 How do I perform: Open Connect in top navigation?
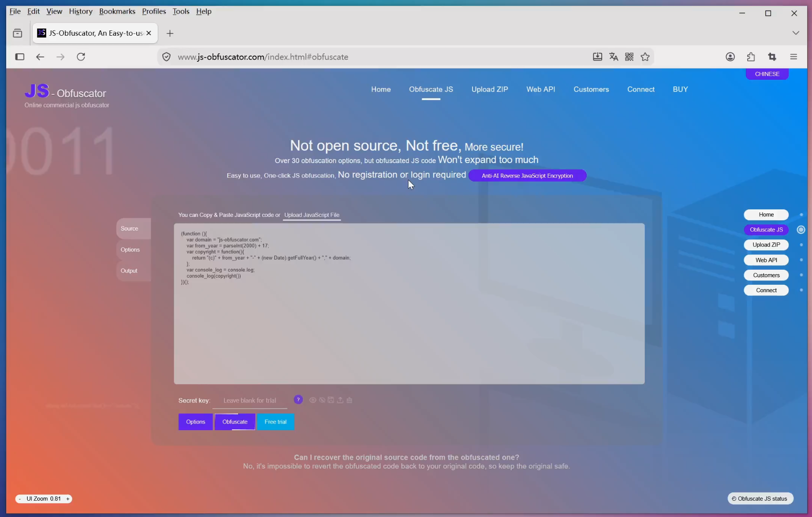tap(641, 89)
